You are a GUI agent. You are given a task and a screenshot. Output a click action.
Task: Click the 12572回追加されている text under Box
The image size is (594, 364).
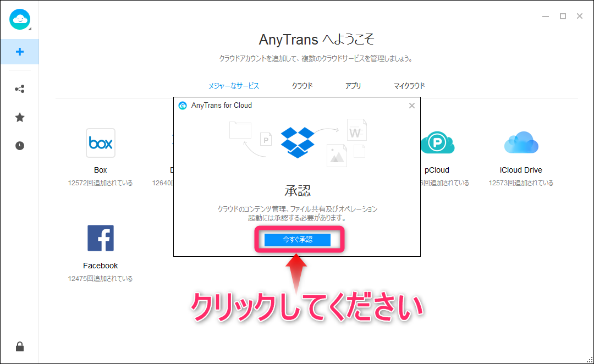101,183
